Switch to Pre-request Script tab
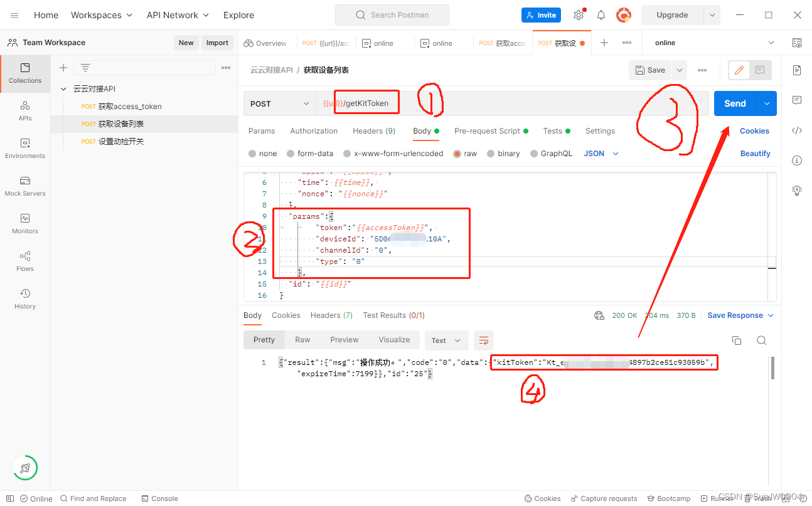 pyautogui.click(x=491, y=131)
